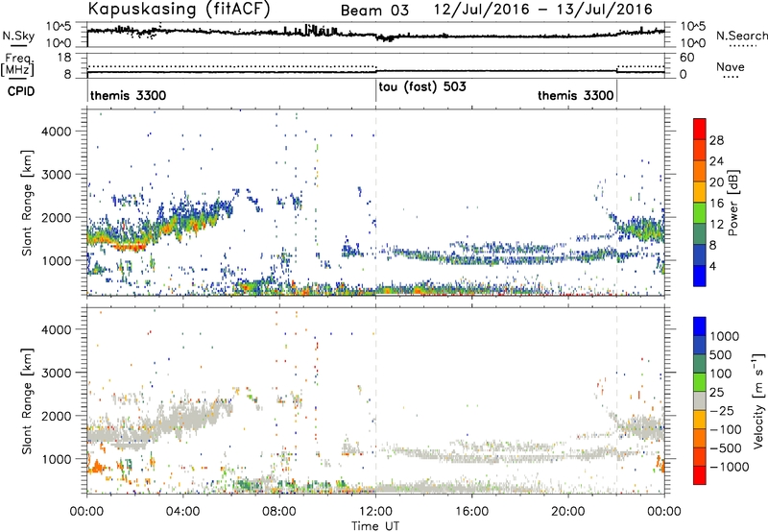Click the 4000 tick on the power panel
This screenshot has width=768, height=532.
(56, 132)
